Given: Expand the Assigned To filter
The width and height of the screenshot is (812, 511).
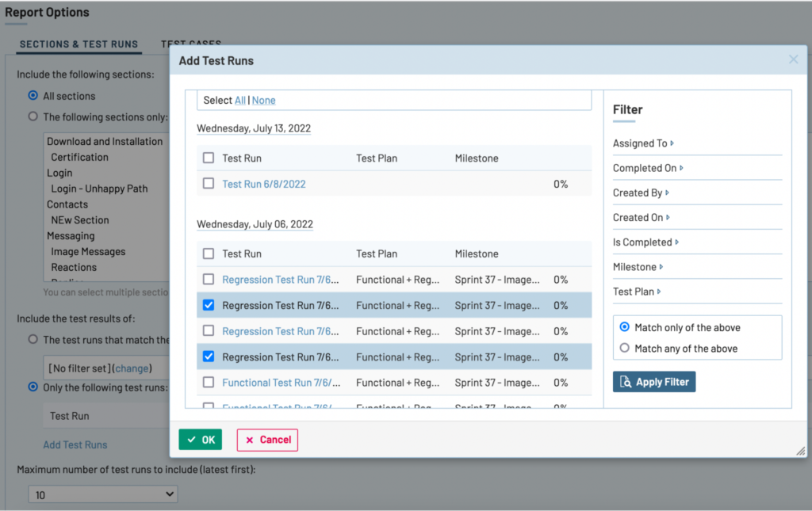Looking at the screenshot, I should point(642,143).
